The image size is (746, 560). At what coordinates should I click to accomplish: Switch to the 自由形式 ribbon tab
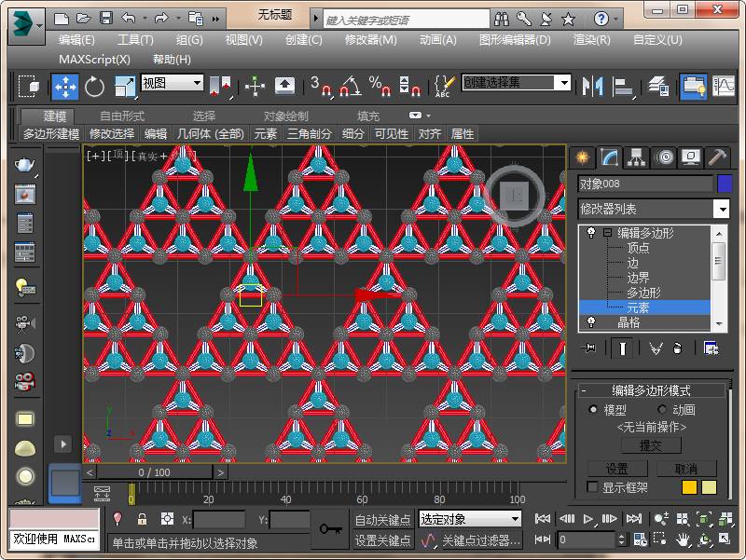[x=122, y=116]
